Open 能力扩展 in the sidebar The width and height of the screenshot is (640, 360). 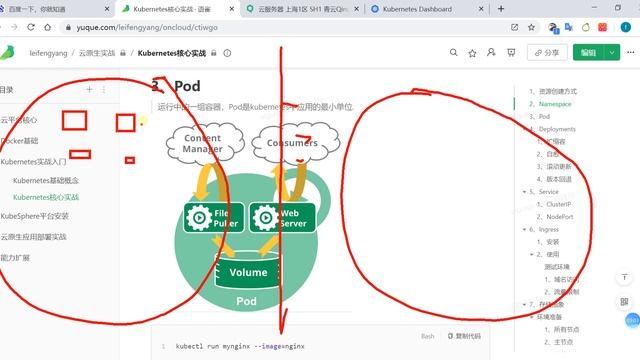click(x=15, y=258)
